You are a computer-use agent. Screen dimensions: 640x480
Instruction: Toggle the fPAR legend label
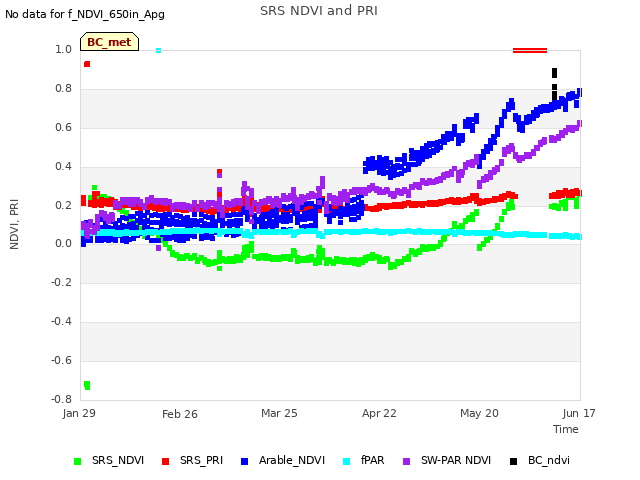coord(373,460)
